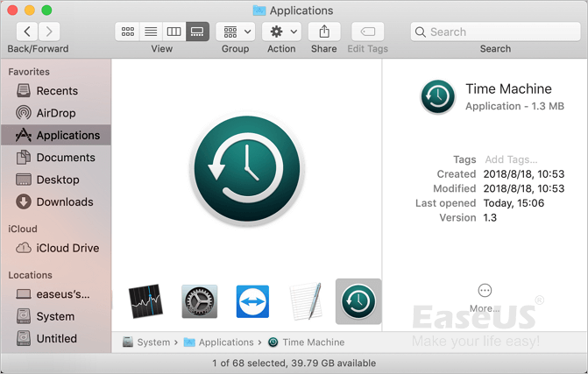Open the Group dropdown
Image resolution: width=588 pixels, height=374 pixels.
[235, 32]
